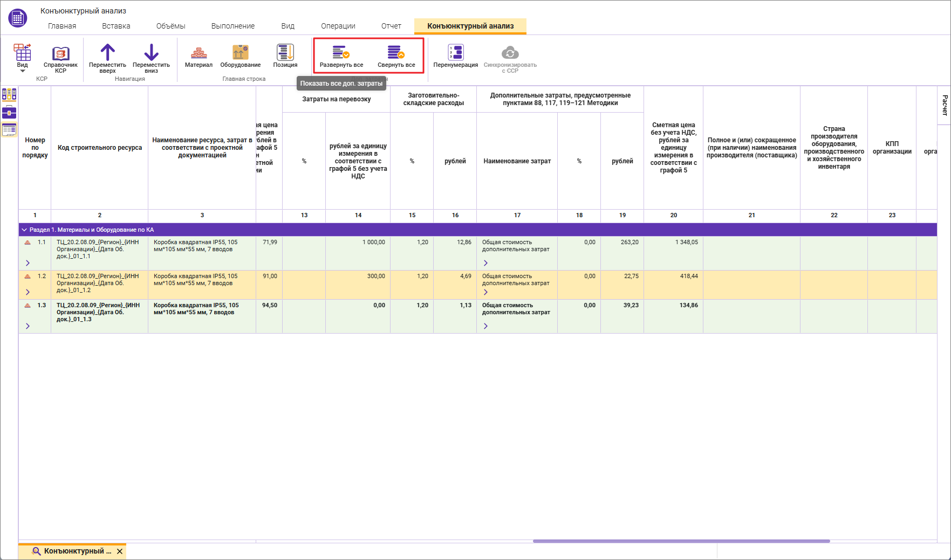Select the Материал main row icon
The width and height of the screenshot is (951, 560).
coord(199,53)
